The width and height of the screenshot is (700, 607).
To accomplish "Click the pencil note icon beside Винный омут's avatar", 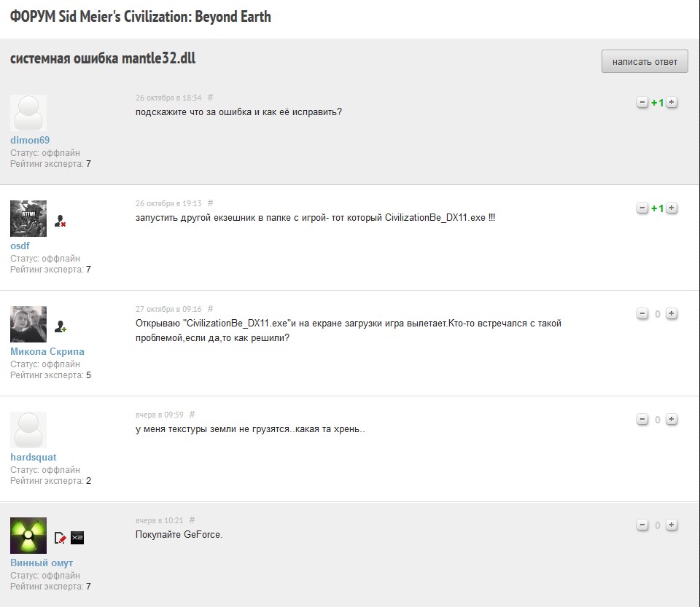I will (61, 538).
